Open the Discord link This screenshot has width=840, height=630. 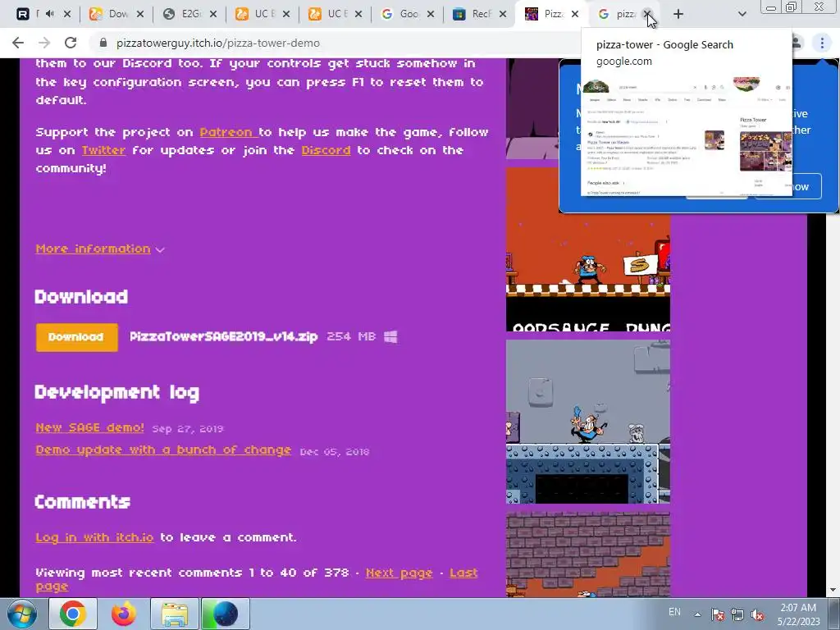click(326, 151)
